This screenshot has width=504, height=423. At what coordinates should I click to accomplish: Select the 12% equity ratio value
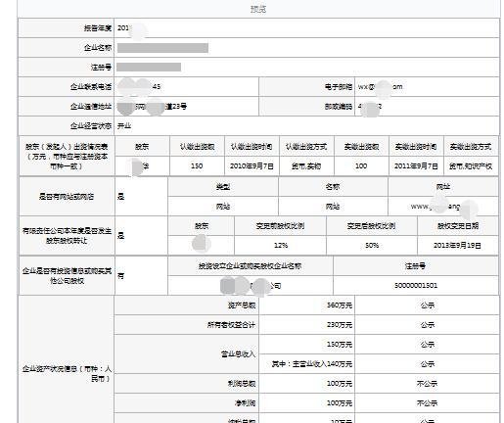(281, 246)
